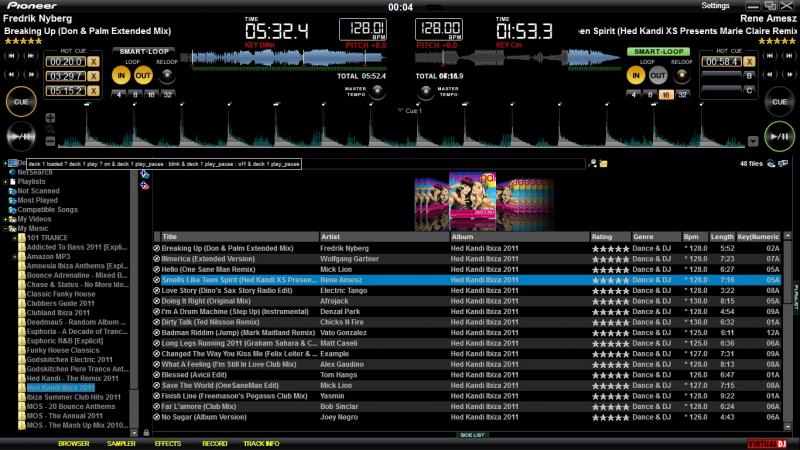Fast-forward the left deck
The width and height of the screenshot is (800, 450).
coord(31,74)
